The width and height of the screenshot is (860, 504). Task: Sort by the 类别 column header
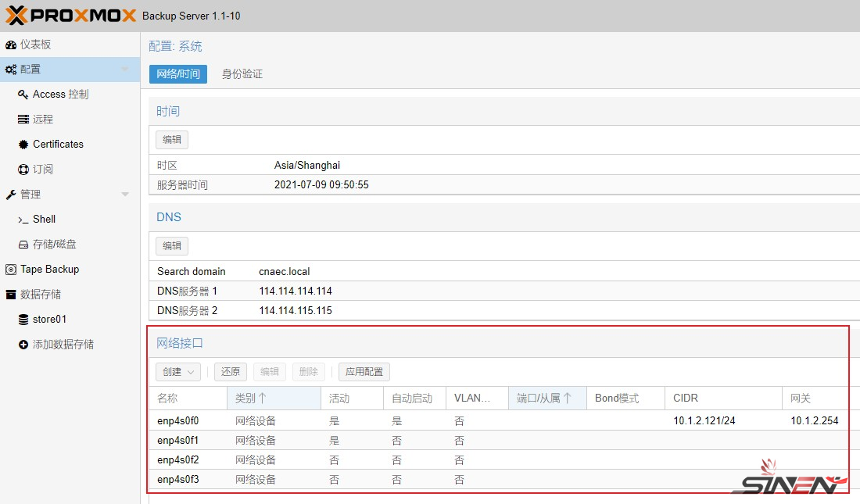[274, 399]
